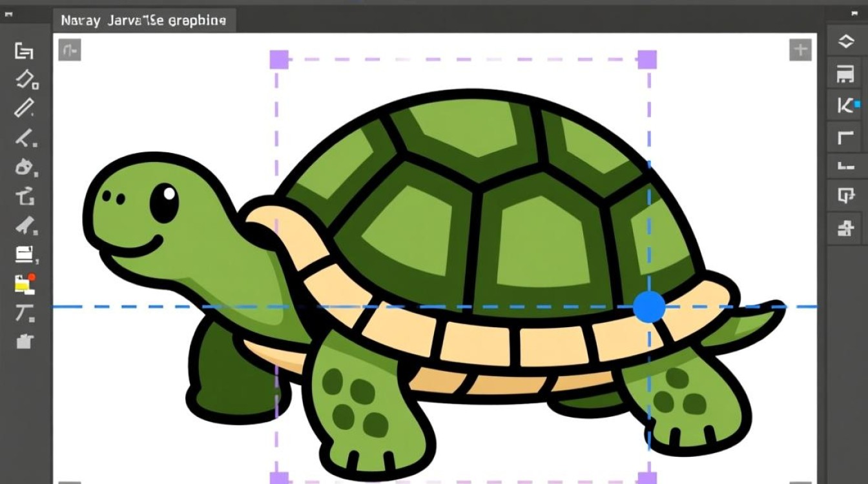Select the Pencil tool in left toolbar
This screenshot has width=868, height=484.
[x=24, y=108]
